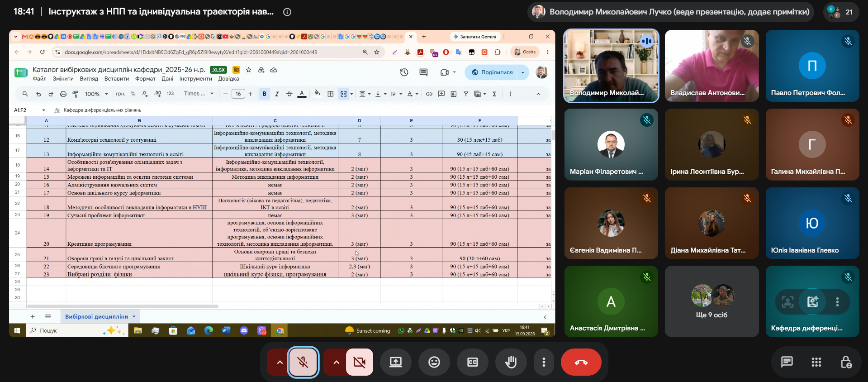Toggle bold formatting in Sheets
This screenshot has width=868, height=382.
(x=265, y=94)
